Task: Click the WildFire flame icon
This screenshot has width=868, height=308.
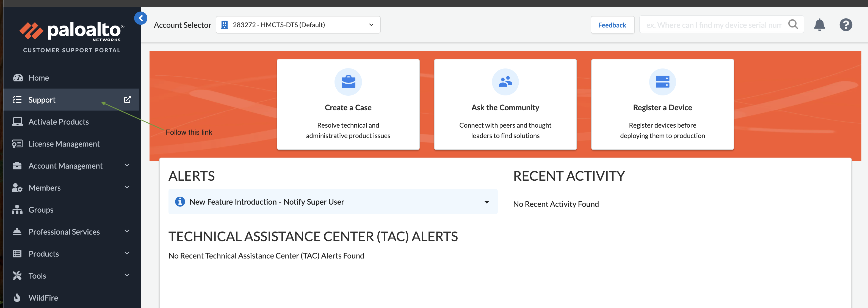Action: click(x=17, y=298)
